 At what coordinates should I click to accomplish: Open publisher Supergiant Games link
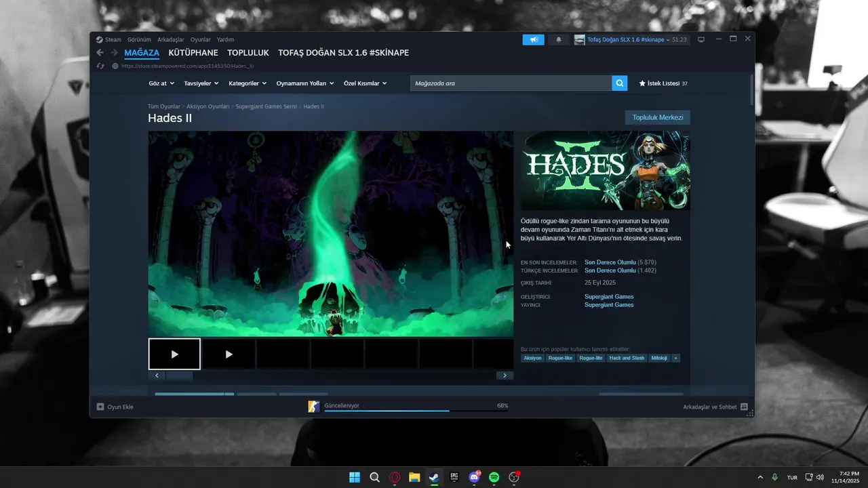(609, 305)
